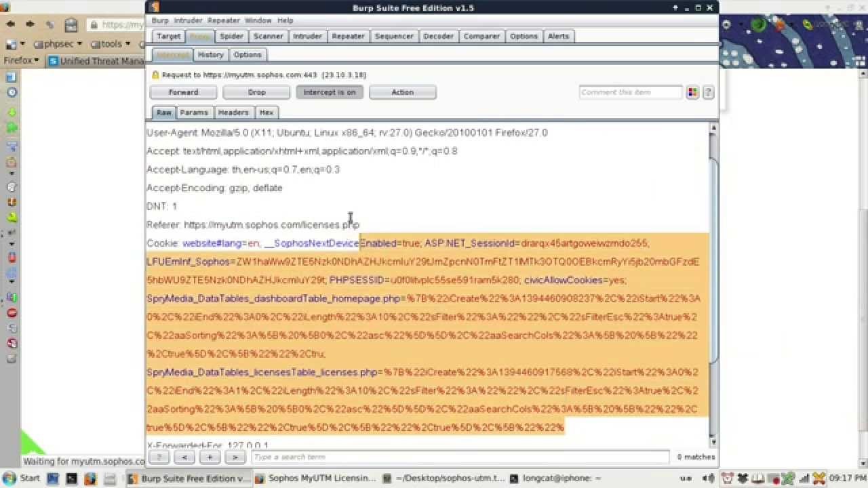The width and height of the screenshot is (868, 488).
Task: Click the first search button beside the minus button
Action: (159, 457)
